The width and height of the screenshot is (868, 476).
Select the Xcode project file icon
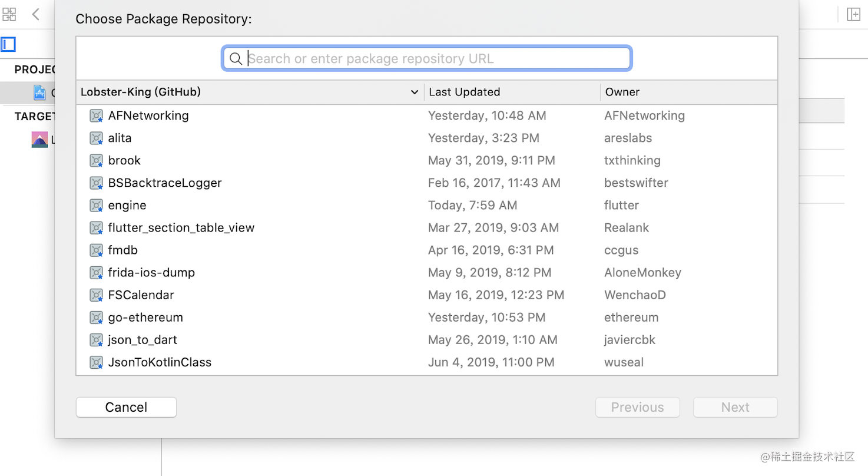click(x=39, y=92)
